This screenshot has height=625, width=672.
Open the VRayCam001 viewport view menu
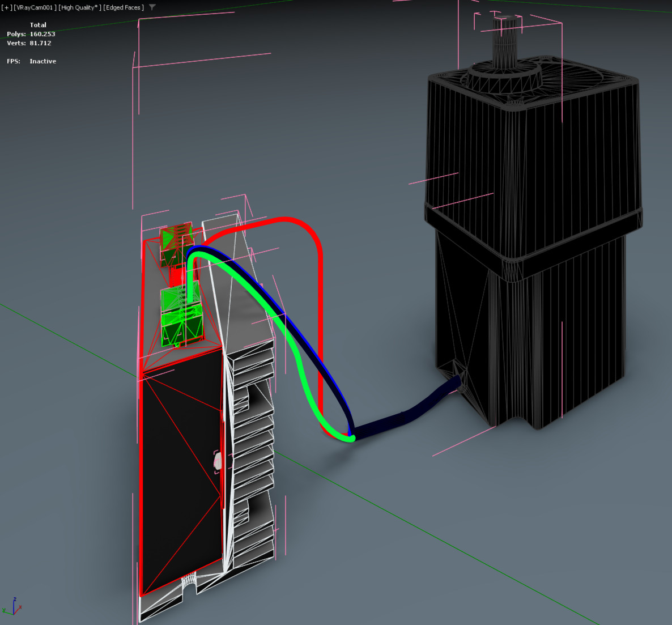pyautogui.click(x=35, y=7)
